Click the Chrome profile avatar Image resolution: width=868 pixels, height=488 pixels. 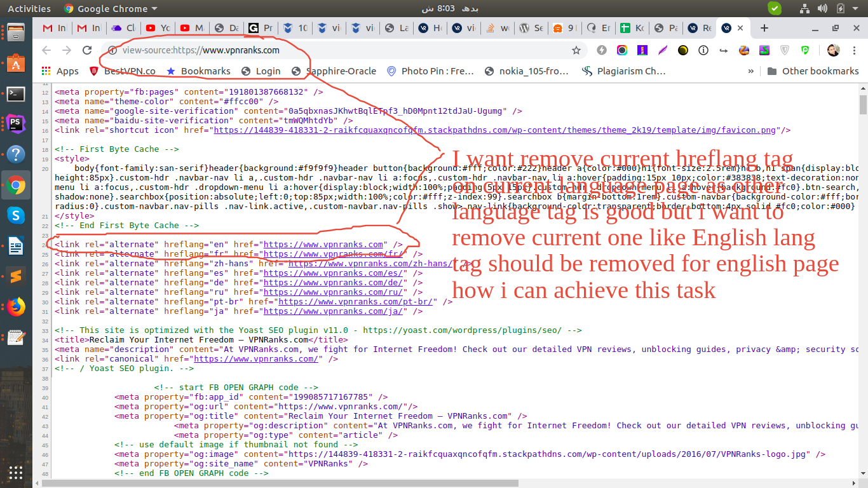tap(833, 50)
